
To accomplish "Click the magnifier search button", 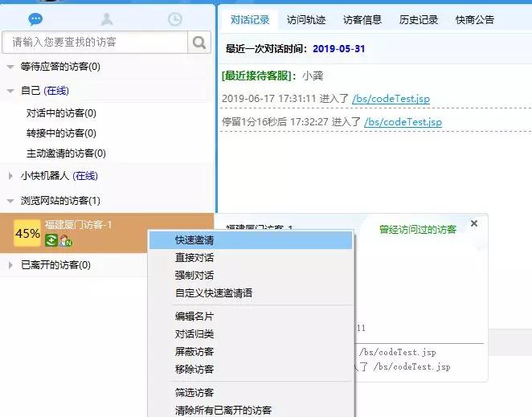I will click(198, 43).
